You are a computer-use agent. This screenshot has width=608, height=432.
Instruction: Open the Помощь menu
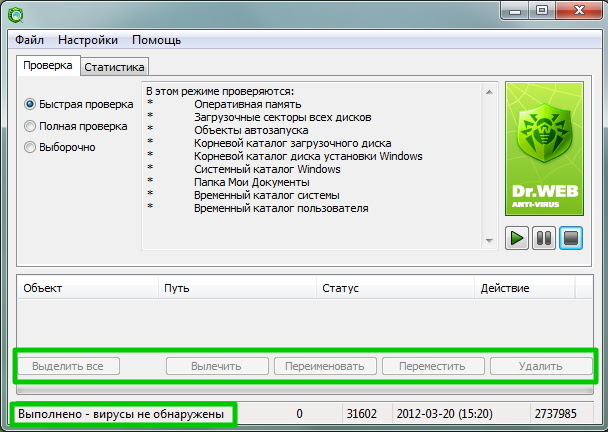[x=157, y=40]
